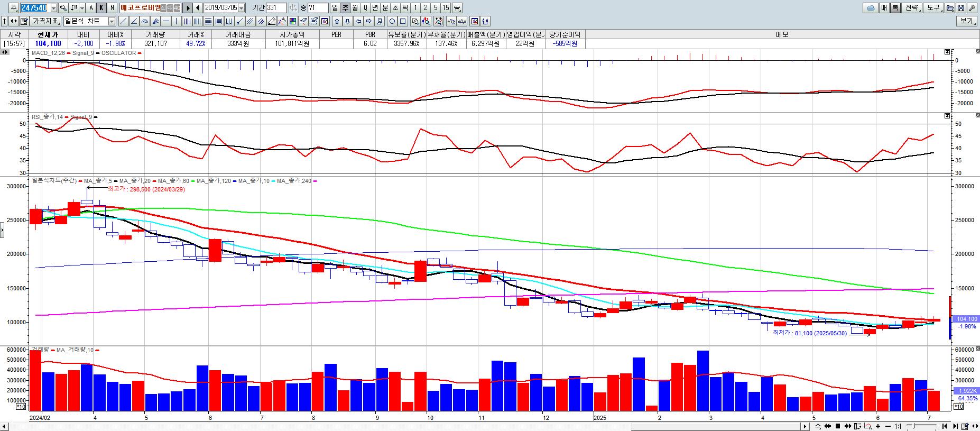Click the bottom stop square icon
This screenshot has width=980, height=431.
[838, 426]
